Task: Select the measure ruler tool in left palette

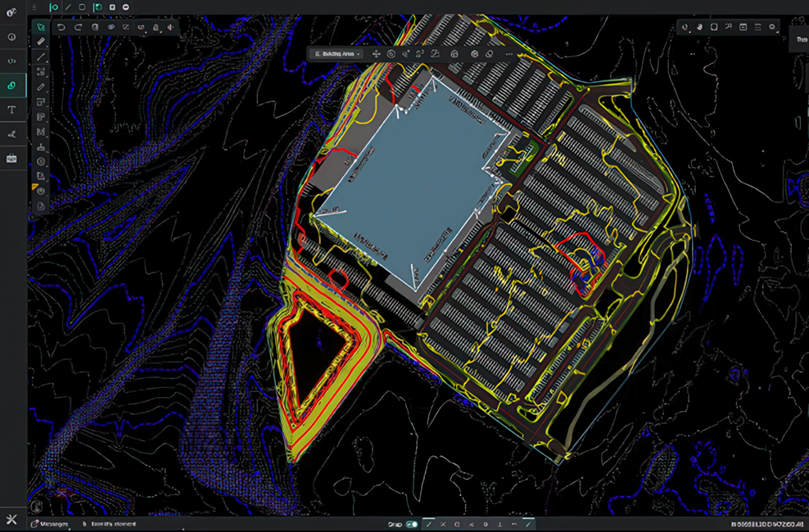Action: 41,41
